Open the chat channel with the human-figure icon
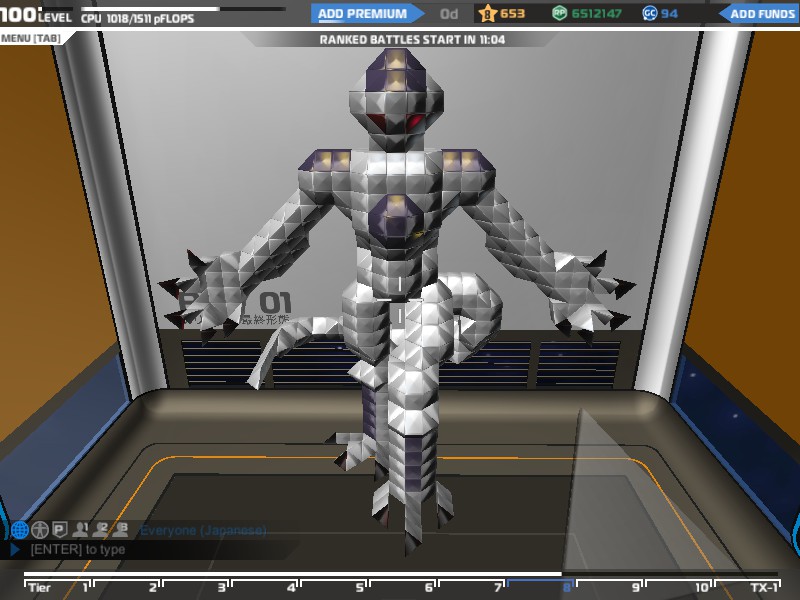Viewport: 800px width, 600px height. (40, 530)
